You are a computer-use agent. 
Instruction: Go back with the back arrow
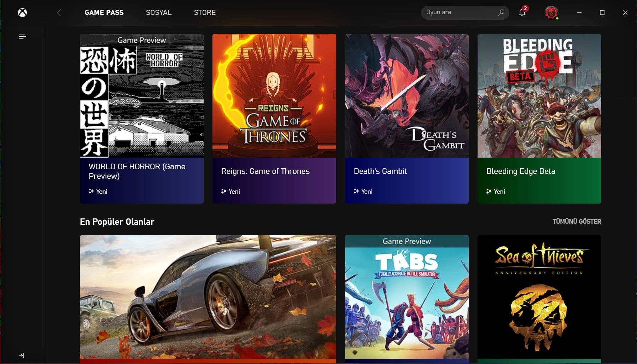tap(59, 13)
